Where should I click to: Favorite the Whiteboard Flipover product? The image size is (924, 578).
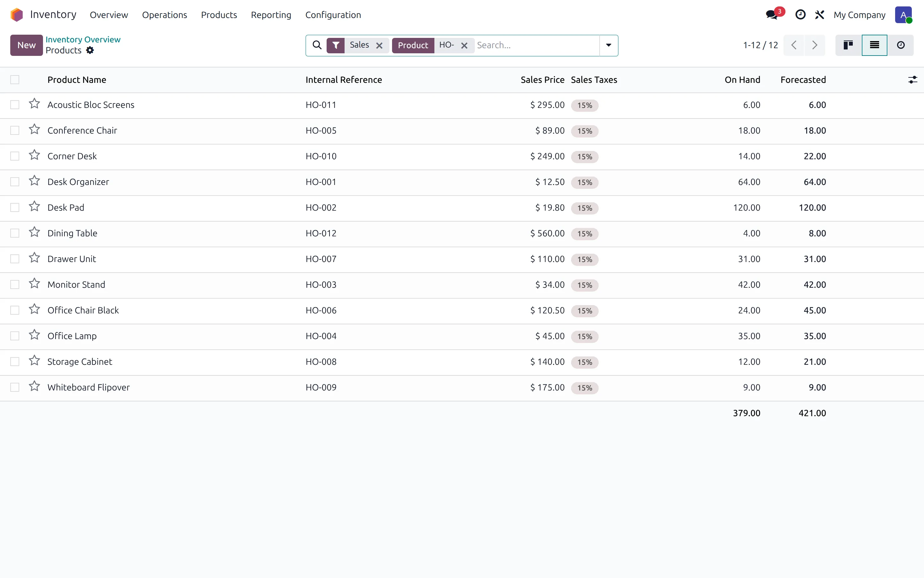coord(34,386)
